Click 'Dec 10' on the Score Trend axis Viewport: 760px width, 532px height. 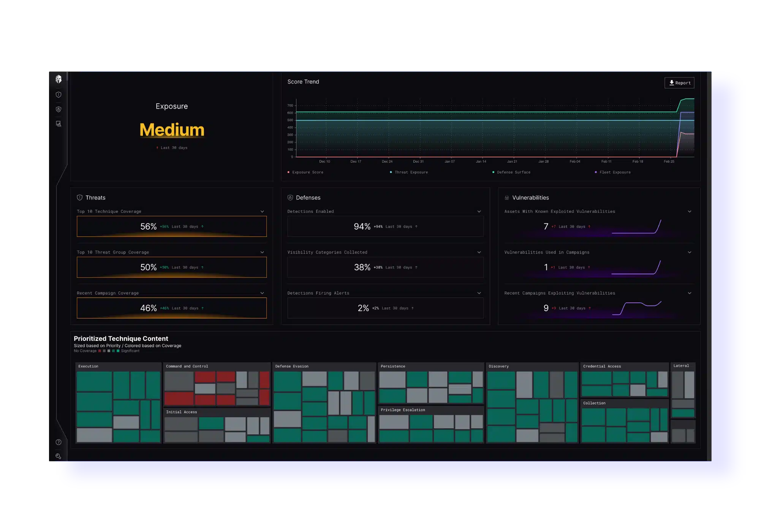[325, 161]
